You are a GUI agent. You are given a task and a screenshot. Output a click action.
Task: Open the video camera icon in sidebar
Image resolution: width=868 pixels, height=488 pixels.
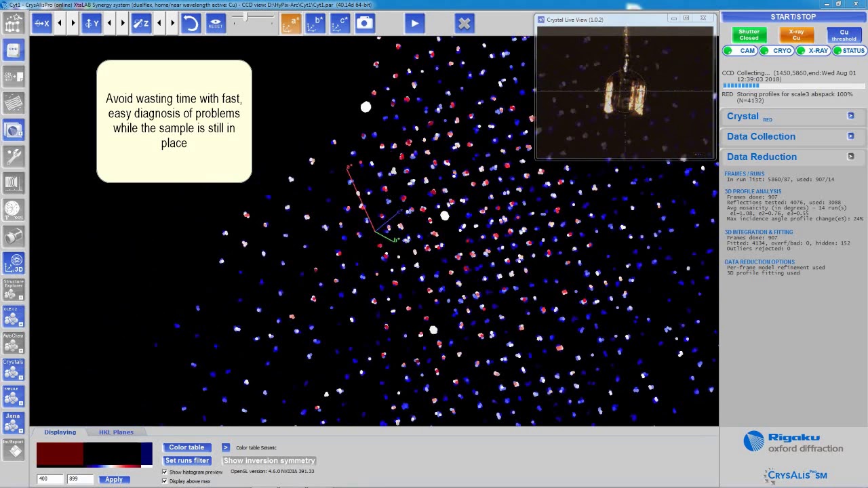point(14,236)
